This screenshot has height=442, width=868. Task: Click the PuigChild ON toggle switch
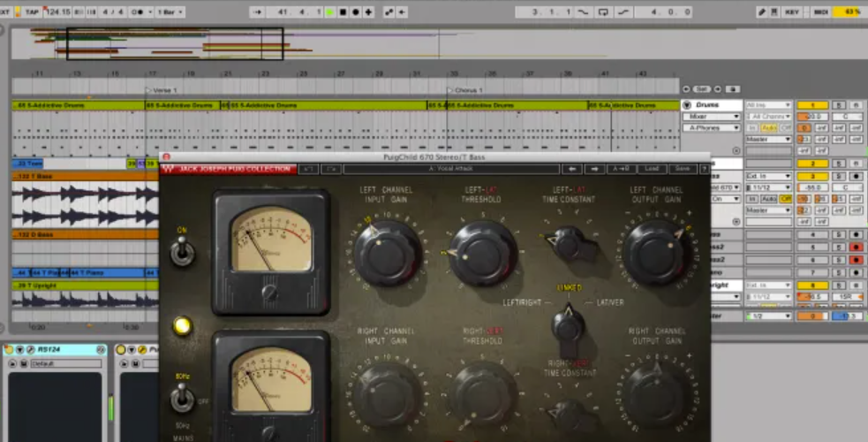click(182, 253)
